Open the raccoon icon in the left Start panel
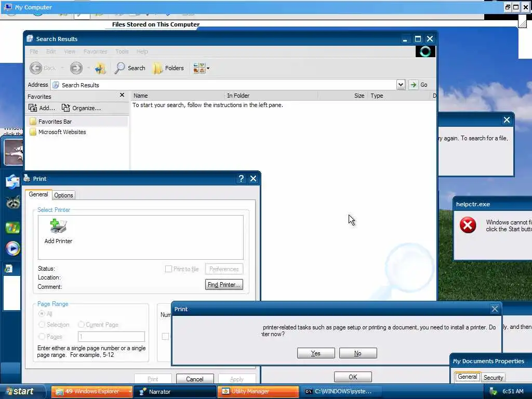 pyautogui.click(x=13, y=203)
